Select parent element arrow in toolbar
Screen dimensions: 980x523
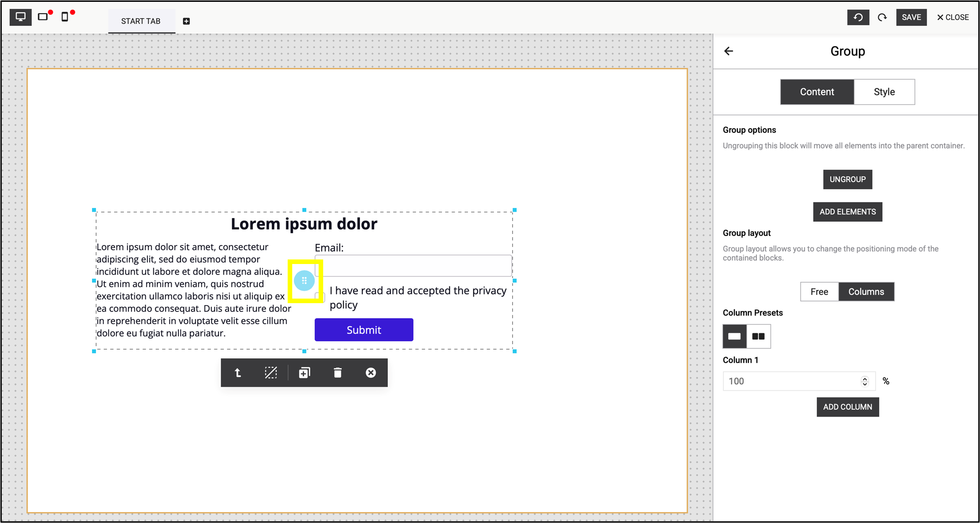[x=238, y=373]
